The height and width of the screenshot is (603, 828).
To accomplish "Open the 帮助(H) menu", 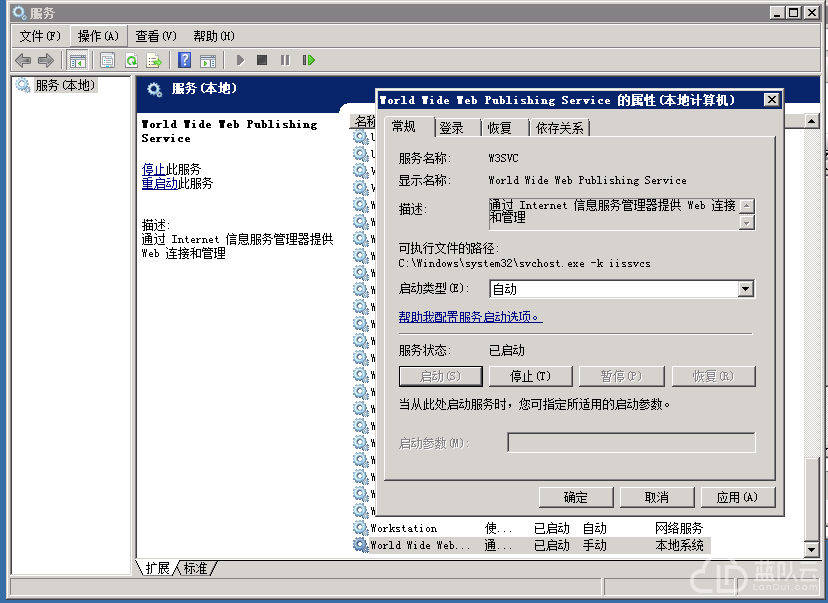I will pyautogui.click(x=214, y=36).
